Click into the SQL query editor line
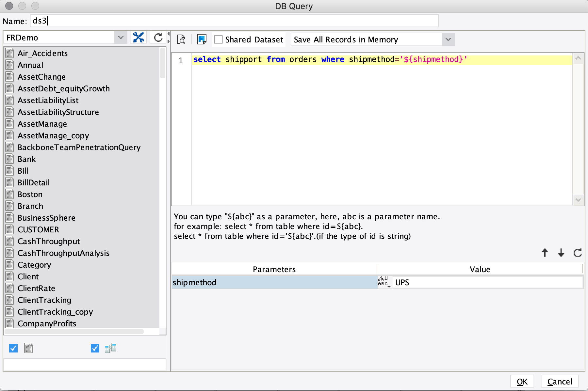Image resolution: width=588 pixels, height=391 pixels. [382, 59]
